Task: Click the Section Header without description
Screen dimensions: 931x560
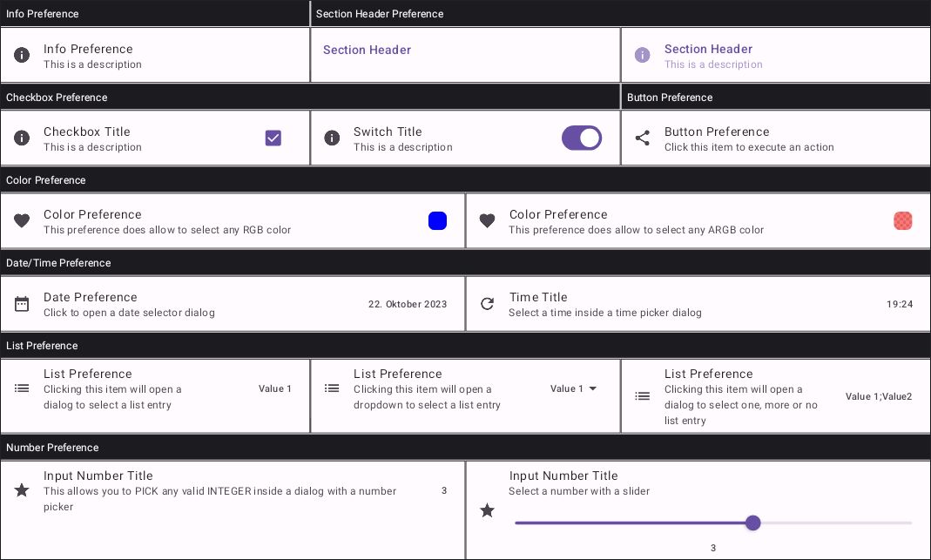Action: (367, 50)
